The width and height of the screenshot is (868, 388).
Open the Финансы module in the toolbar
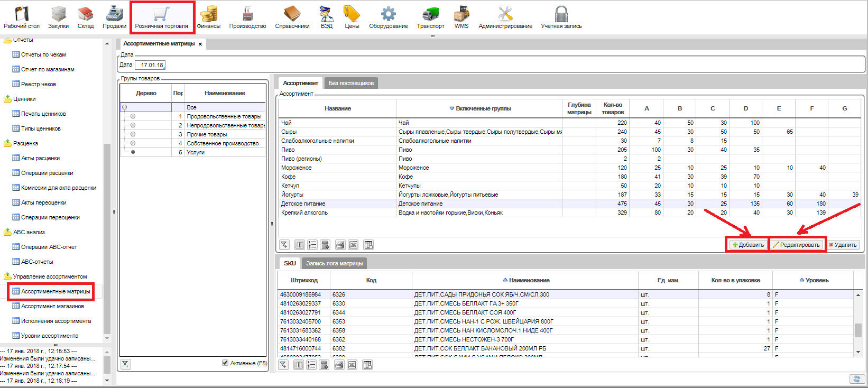[x=208, y=17]
